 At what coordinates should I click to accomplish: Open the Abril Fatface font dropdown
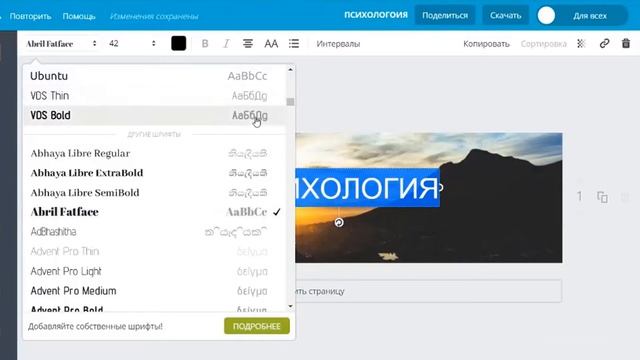pyautogui.click(x=61, y=44)
